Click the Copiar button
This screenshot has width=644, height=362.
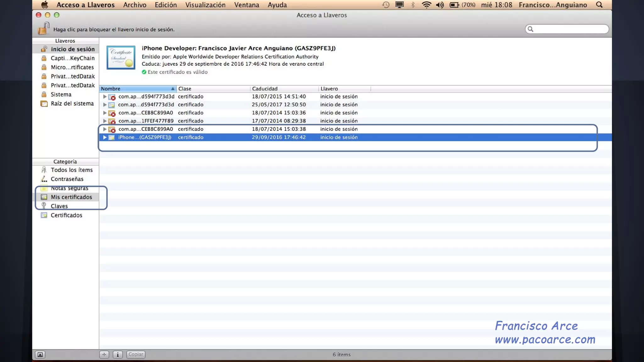pyautogui.click(x=136, y=354)
